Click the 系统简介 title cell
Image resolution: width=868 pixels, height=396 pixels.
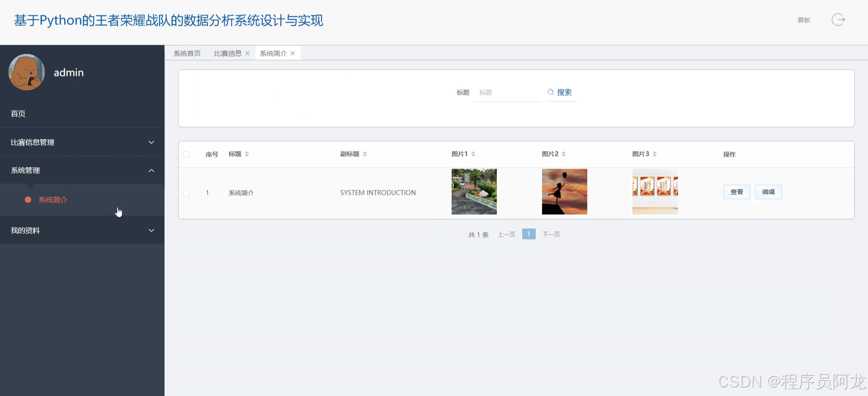(241, 193)
